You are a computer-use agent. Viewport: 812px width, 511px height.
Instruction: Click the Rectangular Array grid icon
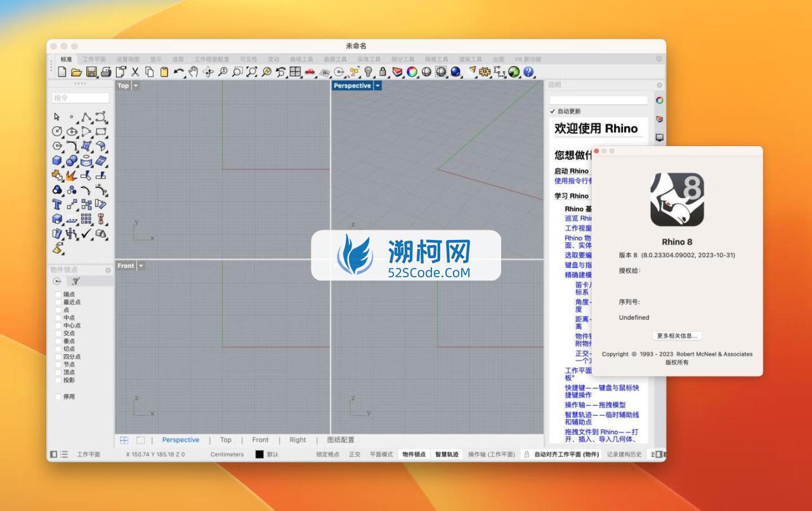(87, 218)
